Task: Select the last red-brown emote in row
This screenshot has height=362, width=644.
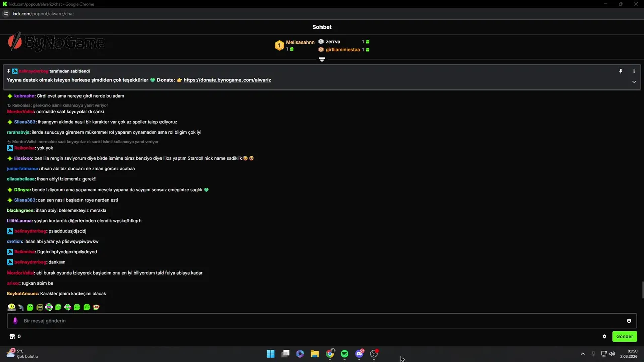Action: [96, 307]
